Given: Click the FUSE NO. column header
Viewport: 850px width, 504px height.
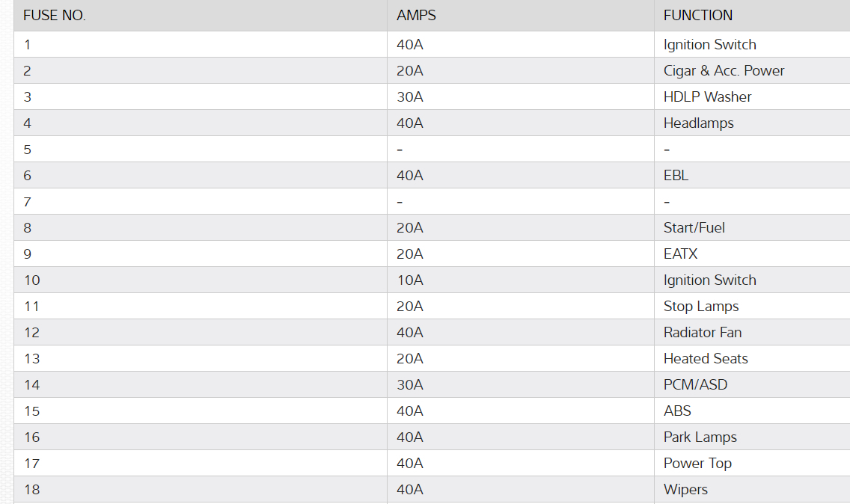Looking at the screenshot, I should coord(55,15).
